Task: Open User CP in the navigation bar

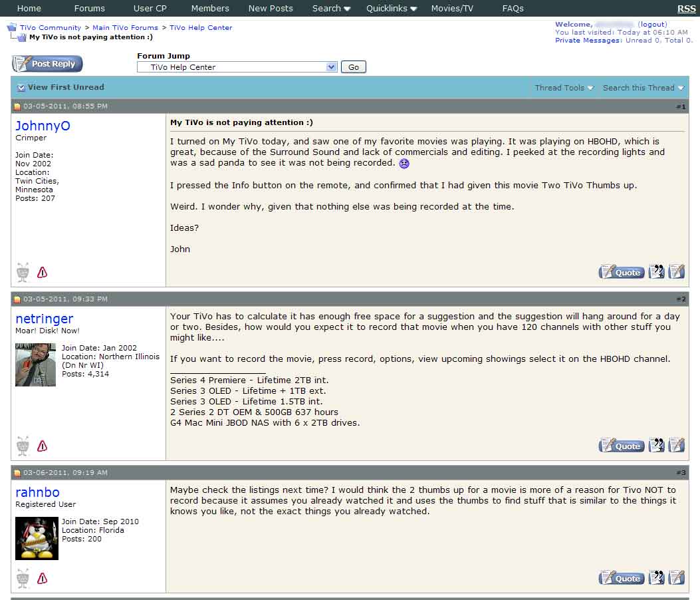Action: [x=150, y=9]
